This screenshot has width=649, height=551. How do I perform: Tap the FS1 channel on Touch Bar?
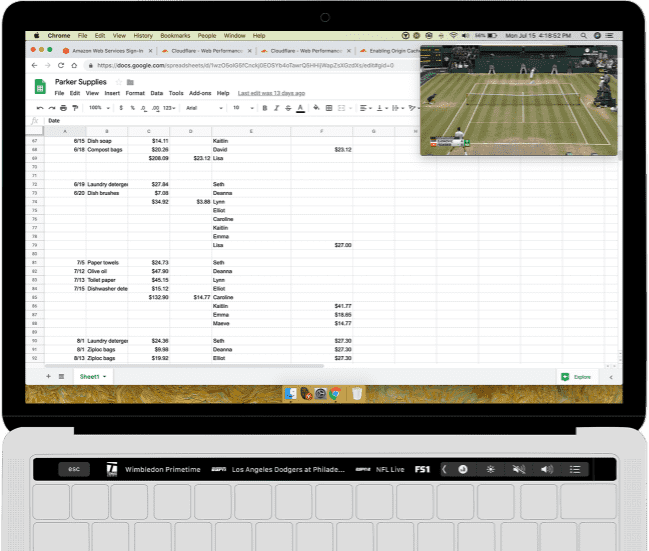tap(422, 469)
